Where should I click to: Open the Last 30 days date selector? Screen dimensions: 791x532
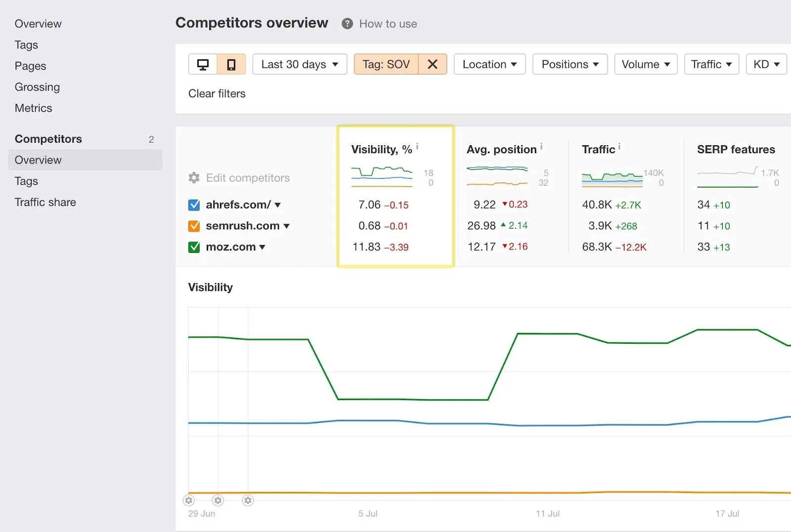point(299,64)
